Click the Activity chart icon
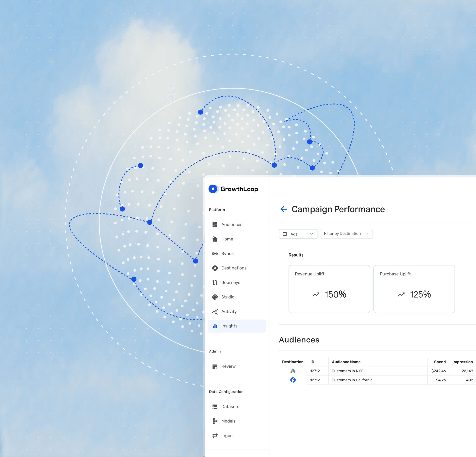The image size is (476, 457). [215, 311]
